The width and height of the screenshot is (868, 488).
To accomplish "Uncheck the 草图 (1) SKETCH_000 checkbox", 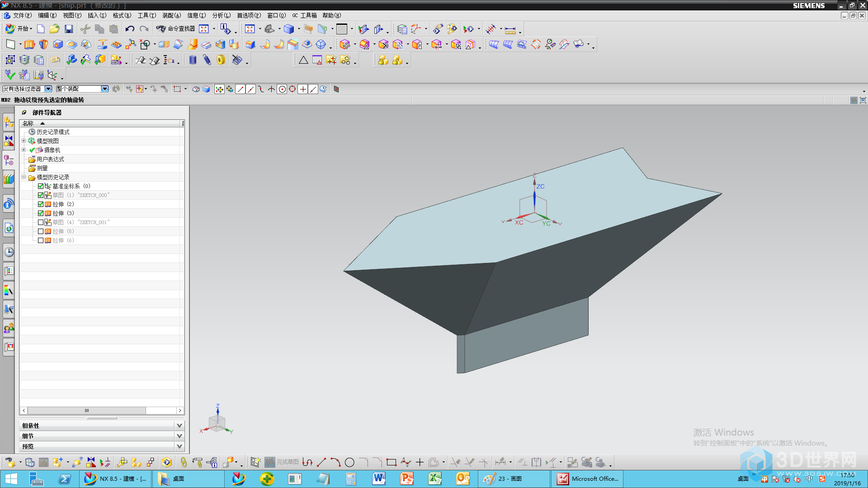I will point(41,195).
